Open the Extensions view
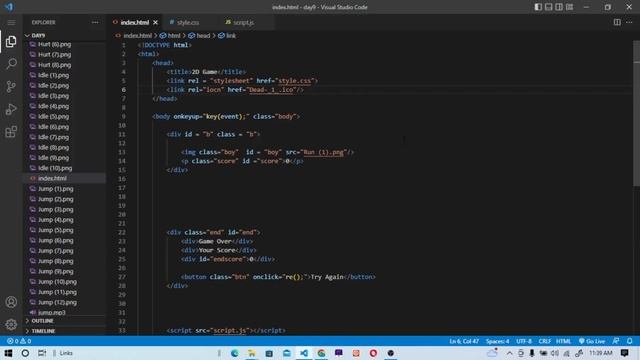 11,131
